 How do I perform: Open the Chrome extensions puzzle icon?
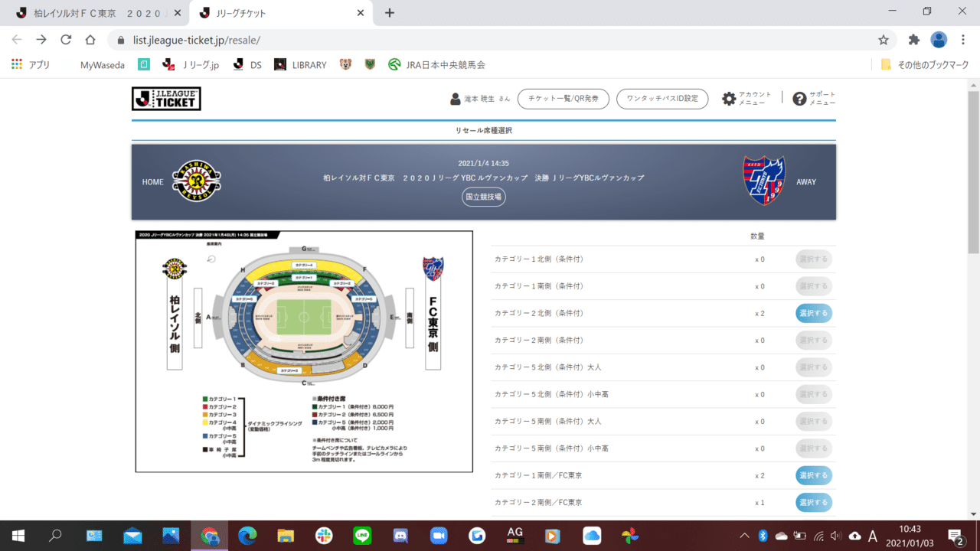pos(913,39)
